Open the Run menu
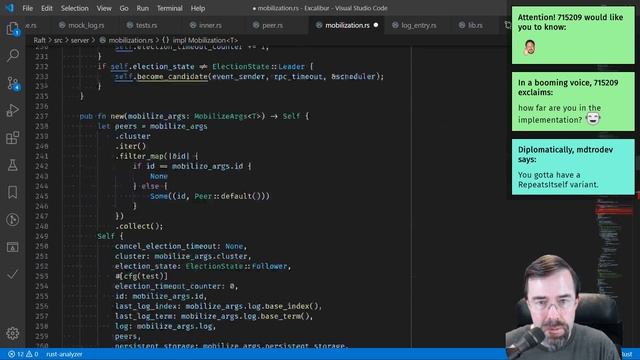This screenshot has height=360, width=640. point(142,8)
